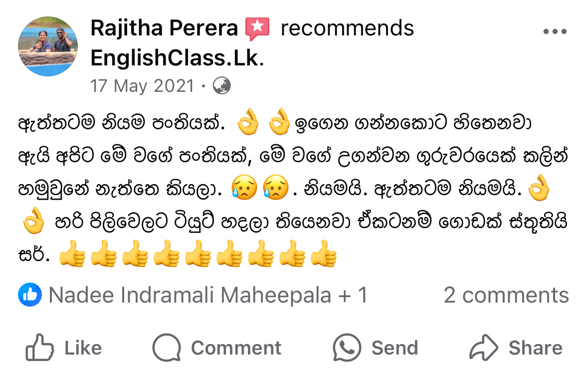Screen dimensions: 588x375
Task: Click the Share arrow icon
Action: click(483, 348)
